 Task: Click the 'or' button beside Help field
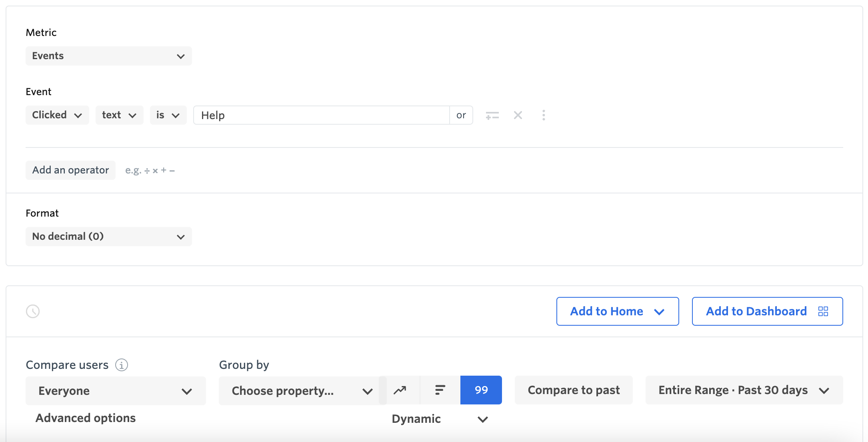point(461,115)
